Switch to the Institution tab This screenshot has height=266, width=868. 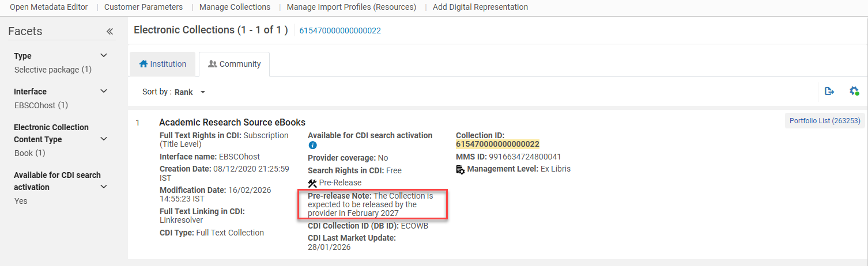coord(163,64)
